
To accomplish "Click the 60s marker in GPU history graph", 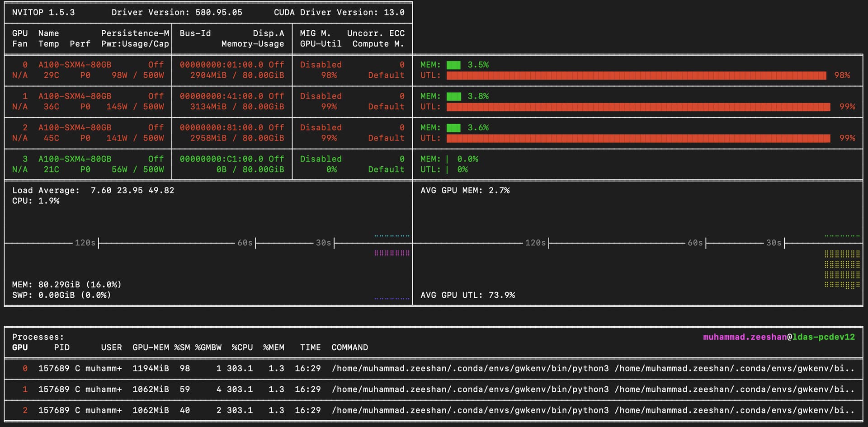I will point(695,243).
